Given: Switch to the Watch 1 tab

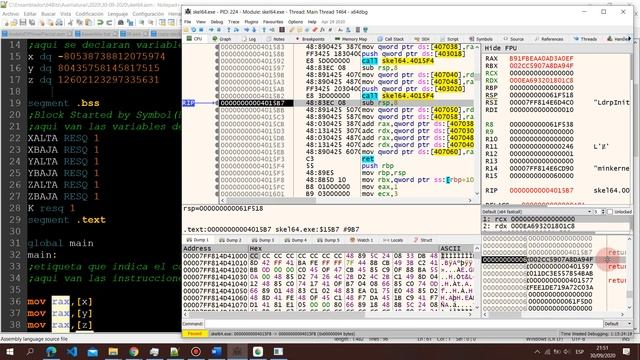Looking at the screenshot, I should tap(362, 240).
